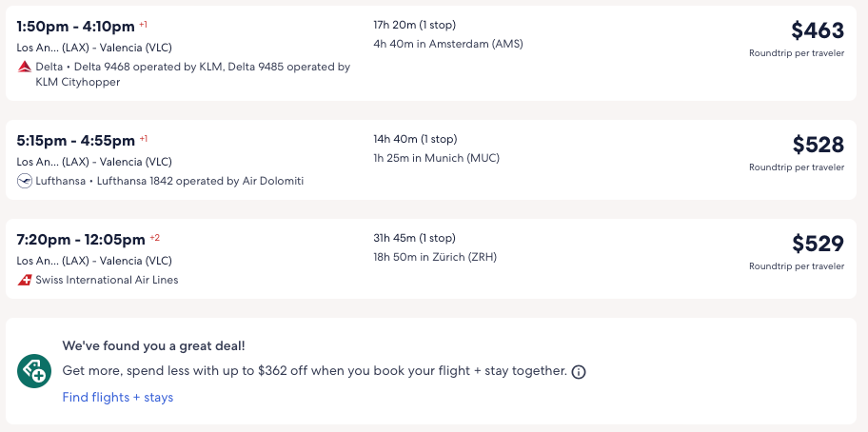
Task: Choose the 7:20pm - 12:05pm flight
Action: pos(81,239)
